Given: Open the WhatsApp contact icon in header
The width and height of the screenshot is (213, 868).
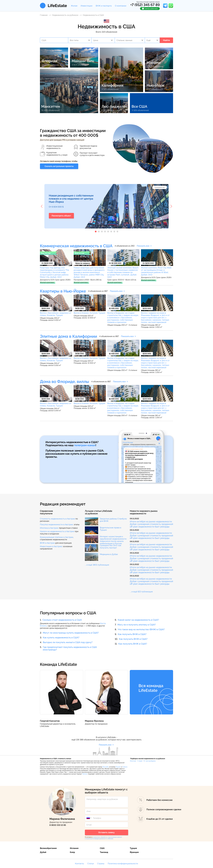Looking at the screenshot, I should 171,5.
